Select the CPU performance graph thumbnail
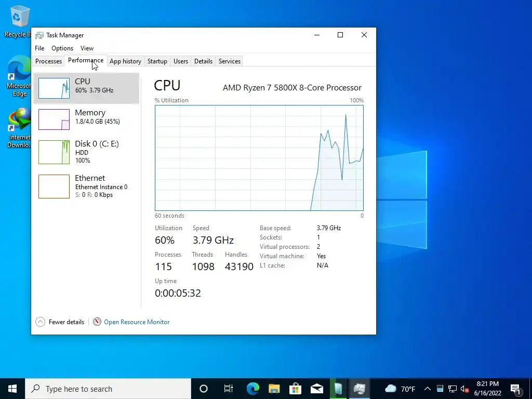 click(x=54, y=88)
